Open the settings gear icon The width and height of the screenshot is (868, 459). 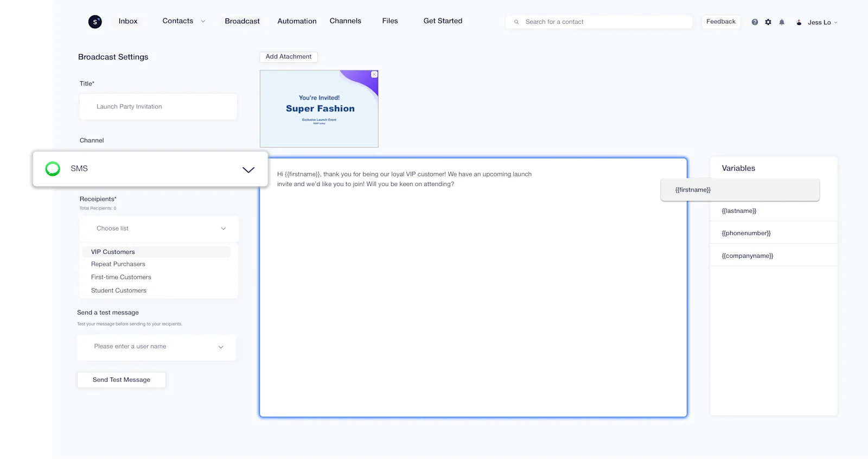pos(768,22)
